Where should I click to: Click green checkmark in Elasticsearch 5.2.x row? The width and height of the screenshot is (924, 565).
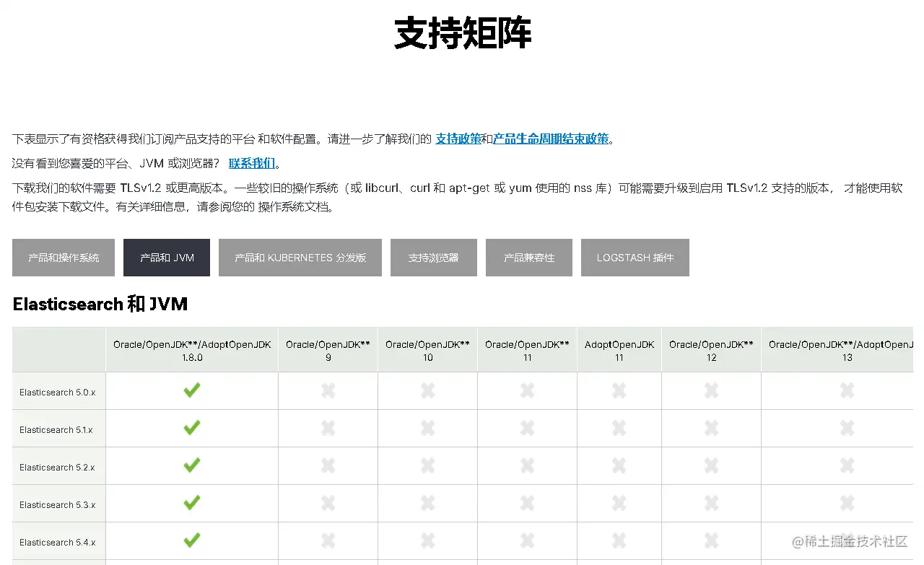point(191,465)
